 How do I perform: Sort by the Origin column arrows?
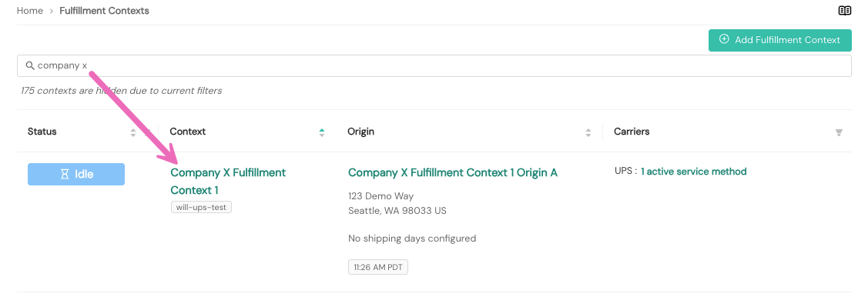pyautogui.click(x=588, y=132)
